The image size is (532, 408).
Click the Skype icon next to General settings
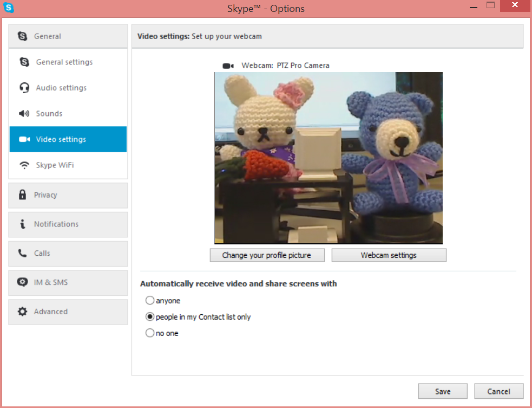(x=24, y=62)
